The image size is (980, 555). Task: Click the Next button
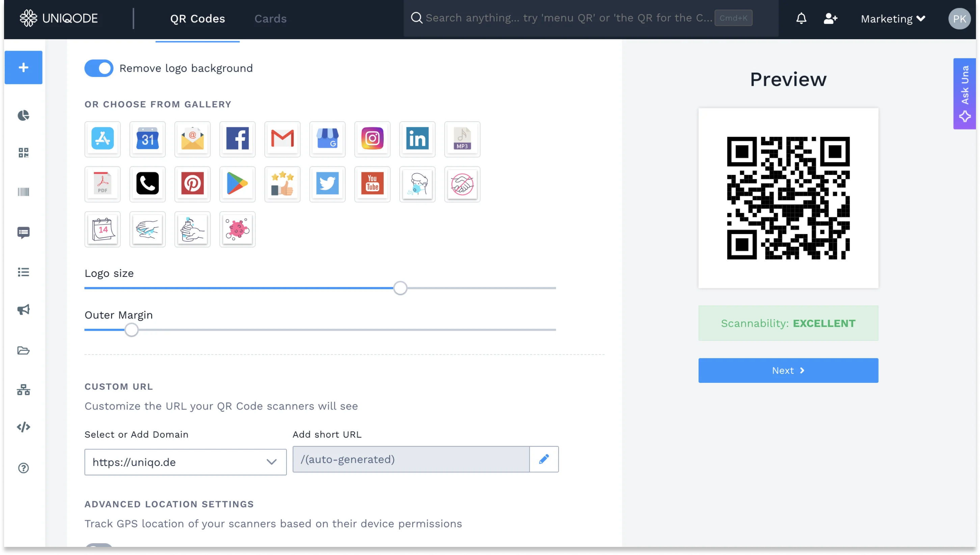pos(788,371)
